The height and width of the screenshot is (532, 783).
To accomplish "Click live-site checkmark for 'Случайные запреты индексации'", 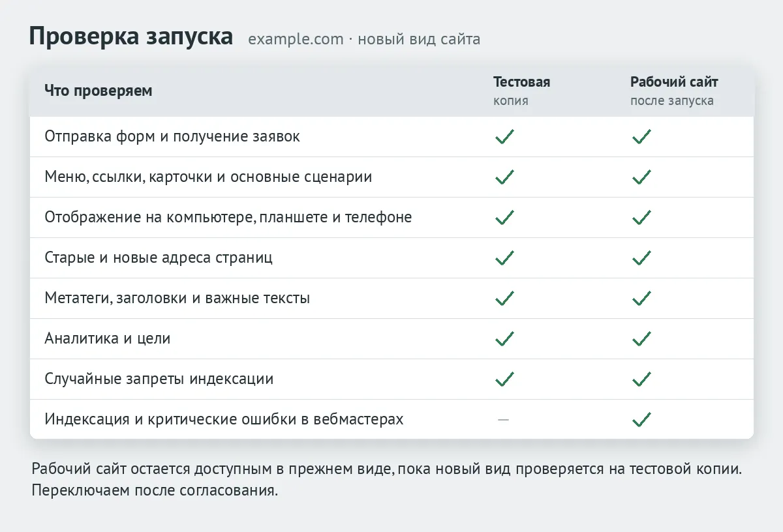I will click(x=641, y=379).
